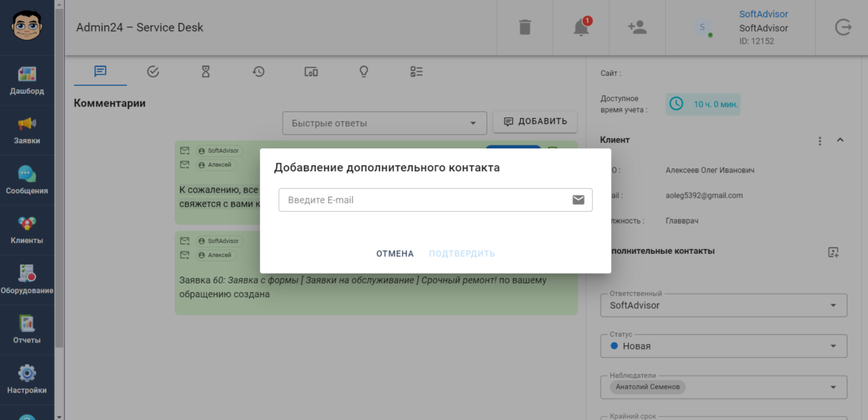Click ПОДТВЕРДИТЬ in the dialog
This screenshot has height=420, width=868.
[462, 253]
